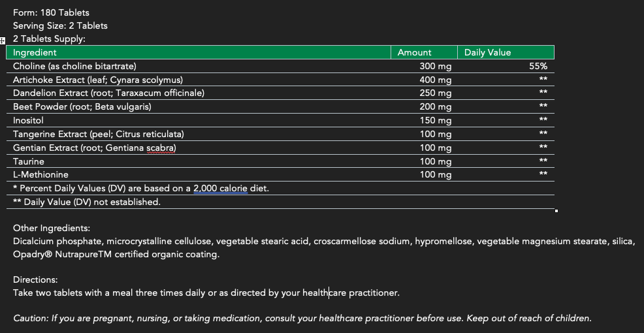The height and width of the screenshot is (333, 644).
Task: Click the L-Methionine ingredient cell
Action: [x=40, y=175]
